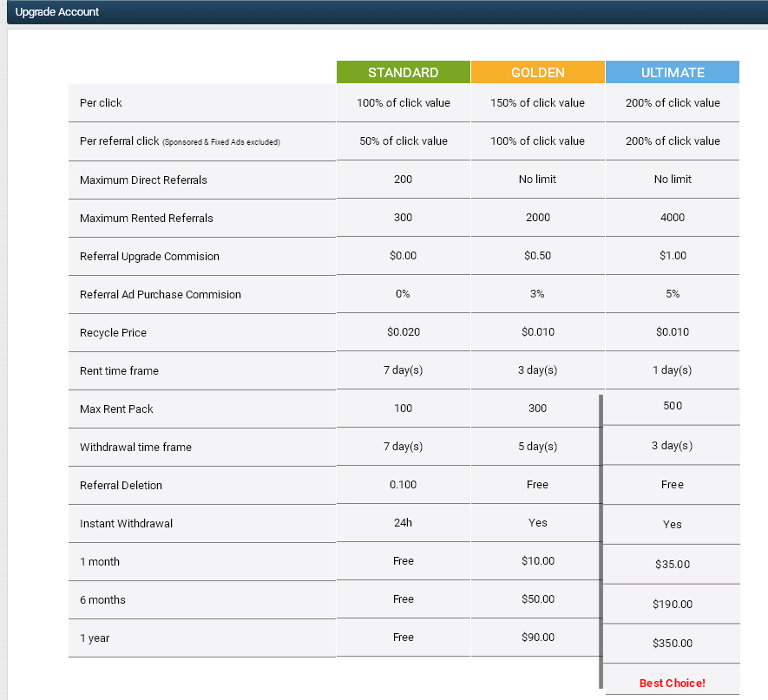Click Golden 1 year price '$90.00'
The width and height of the screenshot is (768, 700).
(x=538, y=638)
